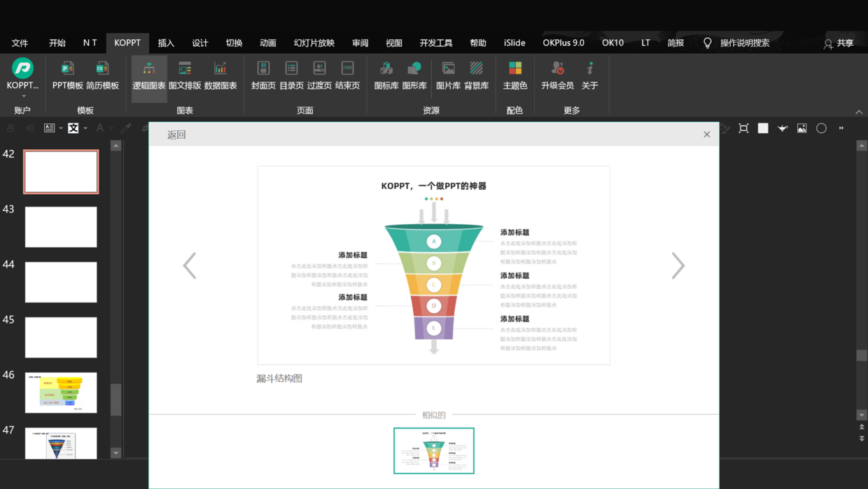
Task: Click the 操作说明搜索 search field
Action: coord(745,43)
